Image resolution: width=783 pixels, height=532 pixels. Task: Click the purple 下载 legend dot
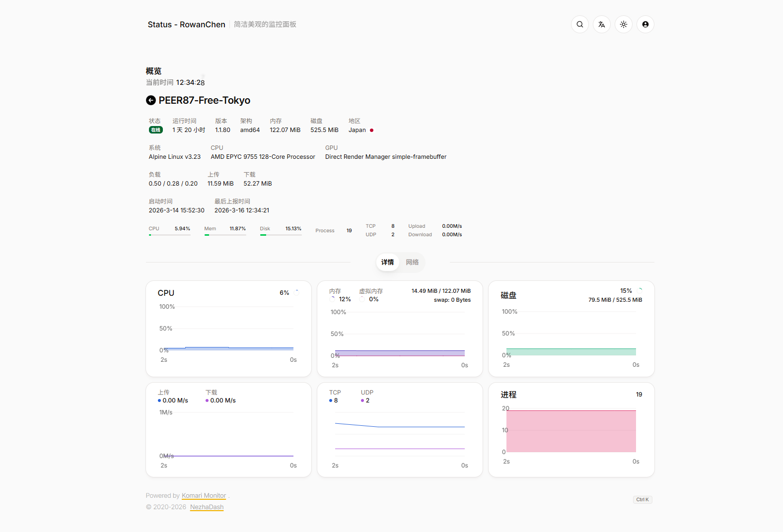click(207, 400)
